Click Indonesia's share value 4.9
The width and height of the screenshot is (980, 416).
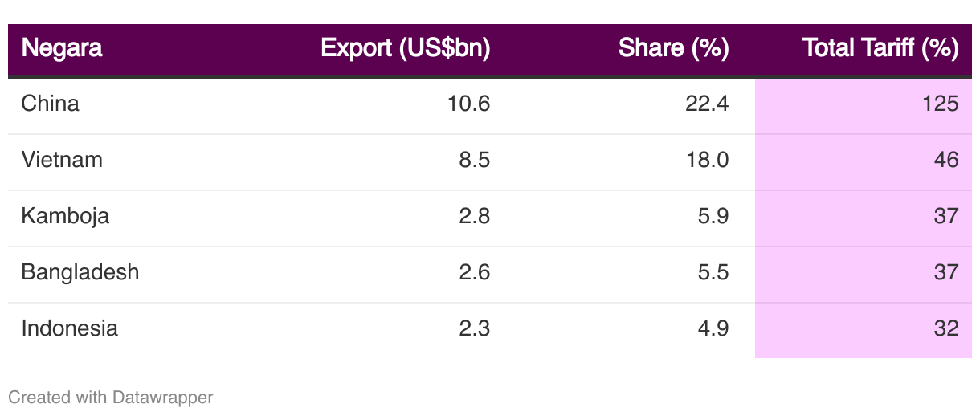coord(713,328)
